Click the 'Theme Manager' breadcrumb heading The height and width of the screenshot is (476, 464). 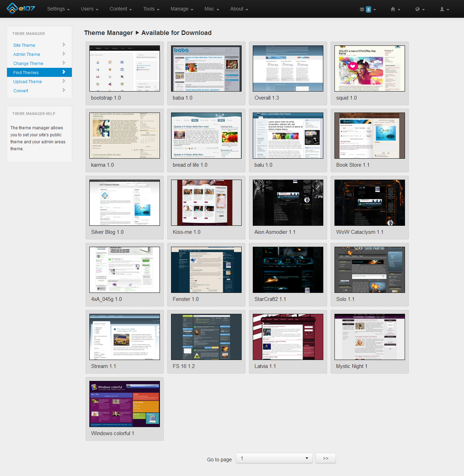tap(109, 33)
